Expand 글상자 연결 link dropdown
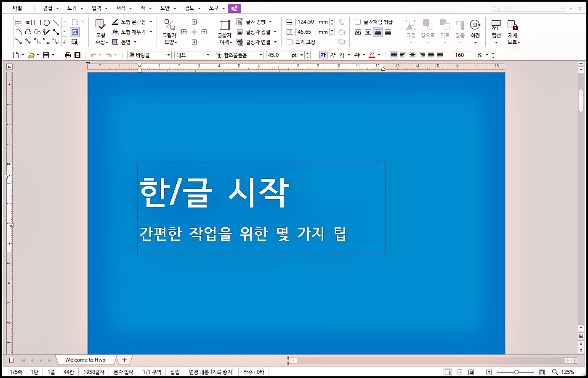 (276, 42)
